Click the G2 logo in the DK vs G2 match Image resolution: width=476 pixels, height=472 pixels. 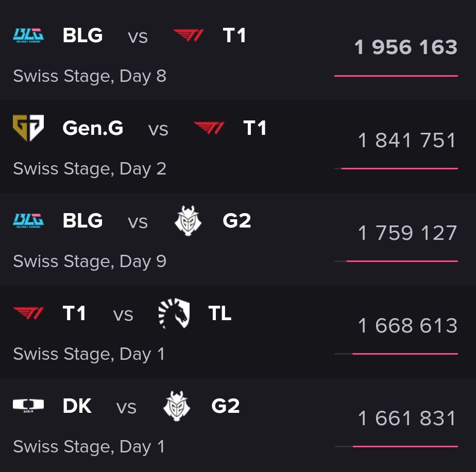[x=177, y=406]
